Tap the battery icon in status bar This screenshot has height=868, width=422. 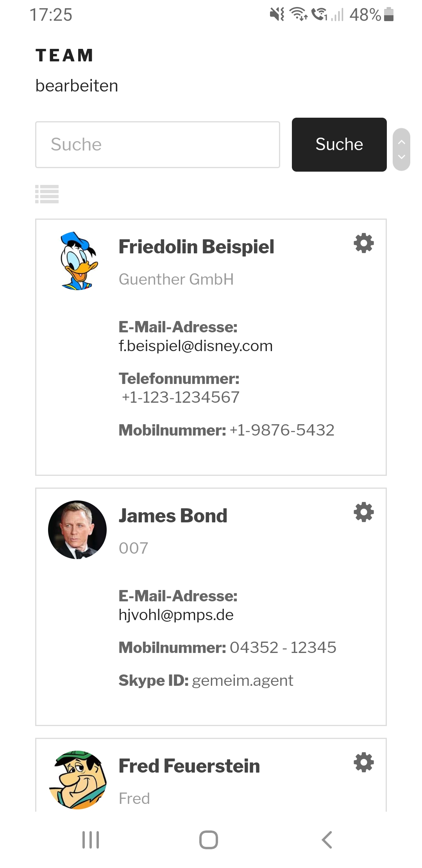click(x=389, y=14)
